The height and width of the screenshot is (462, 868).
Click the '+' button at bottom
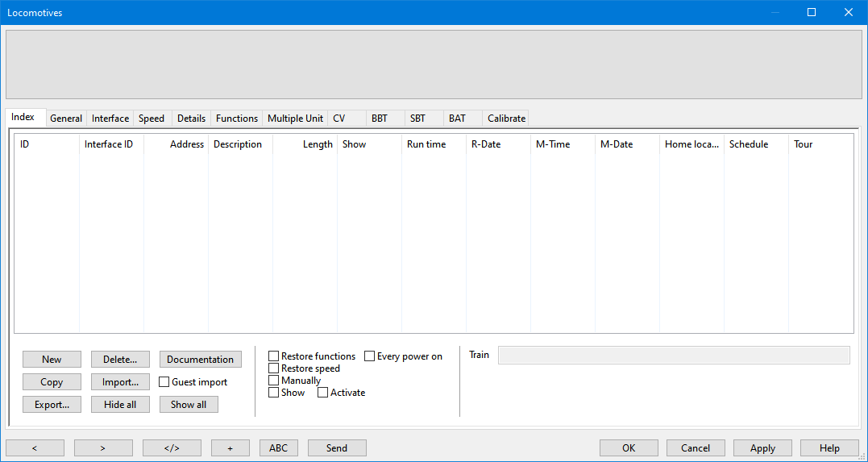pyautogui.click(x=230, y=448)
